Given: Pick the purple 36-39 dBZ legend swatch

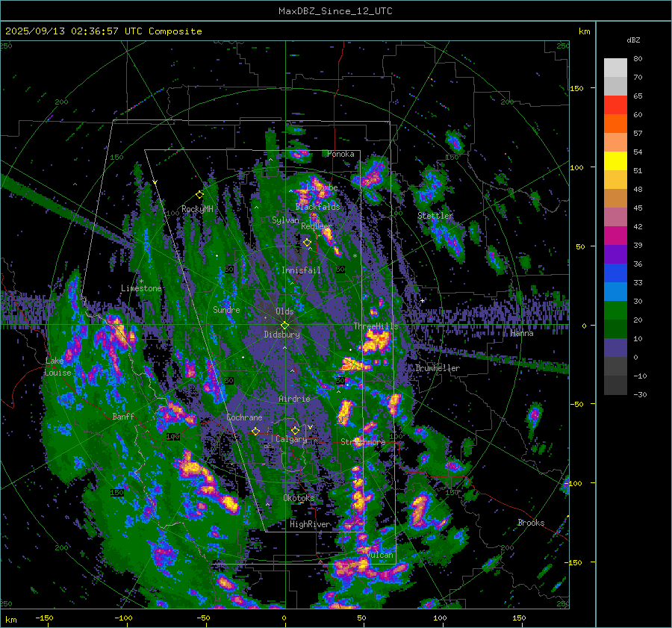Looking at the screenshot, I should [x=615, y=255].
